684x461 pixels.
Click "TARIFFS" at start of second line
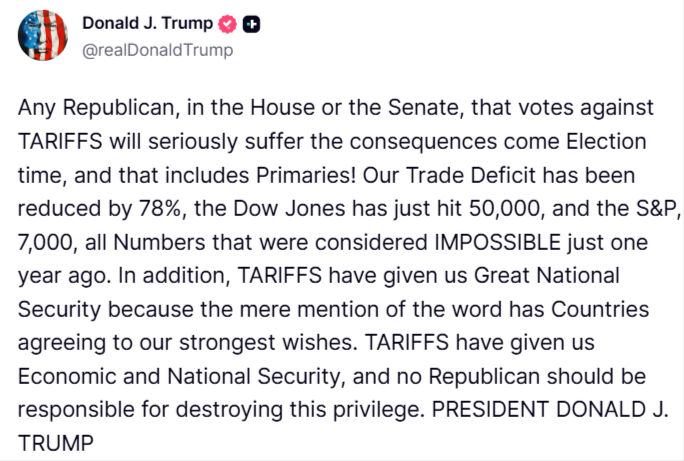56,140
